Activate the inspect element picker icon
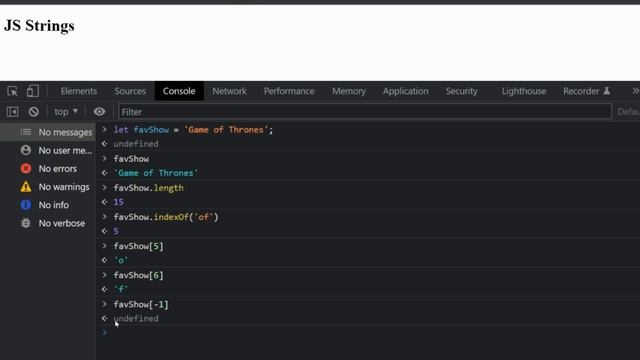This screenshot has height=360, width=640. point(12,91)
